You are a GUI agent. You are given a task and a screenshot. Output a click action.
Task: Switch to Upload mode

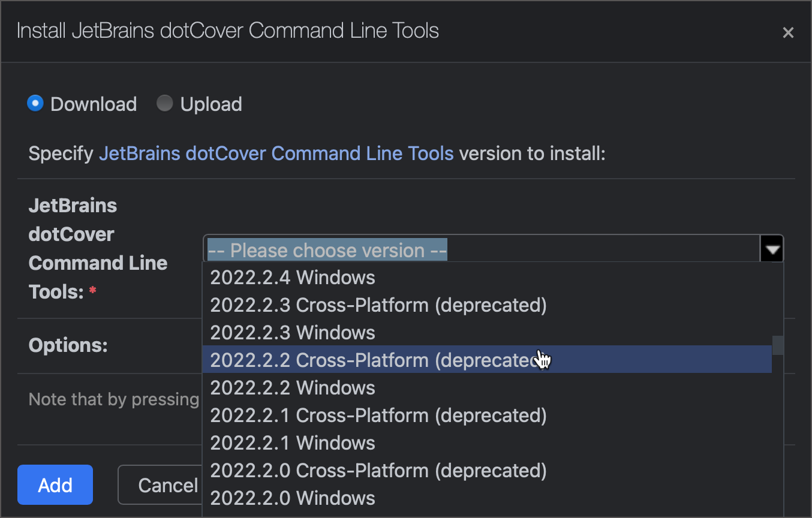tap(164, 103)
